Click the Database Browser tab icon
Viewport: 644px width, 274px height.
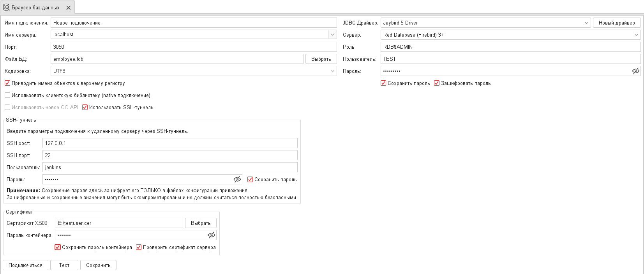(6, 7)
